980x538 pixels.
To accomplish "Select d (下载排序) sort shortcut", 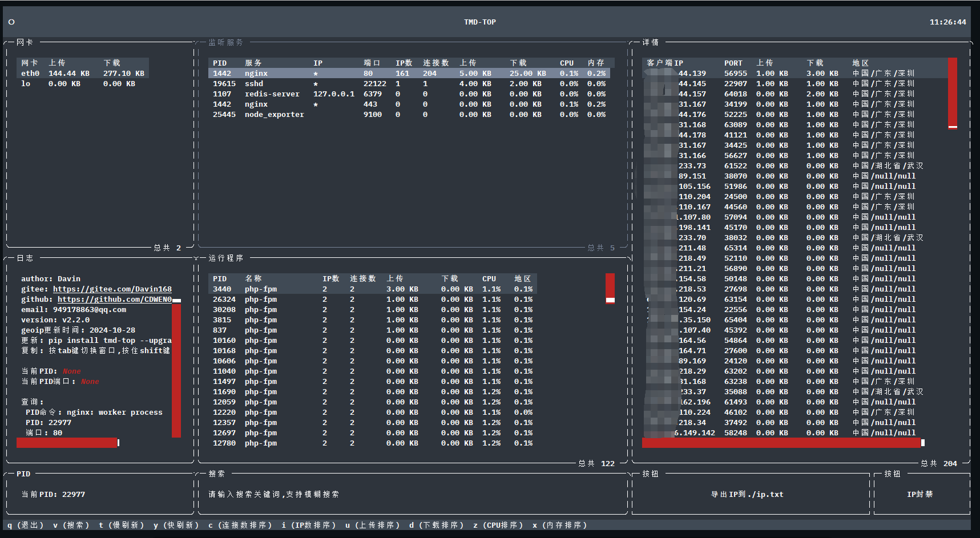I will point(437,525).
